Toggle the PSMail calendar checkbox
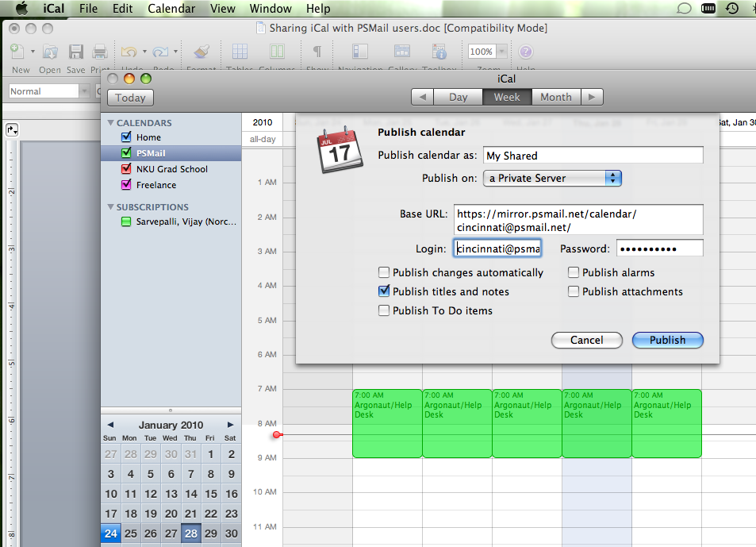Screen dimensions: 756x547 126,153
